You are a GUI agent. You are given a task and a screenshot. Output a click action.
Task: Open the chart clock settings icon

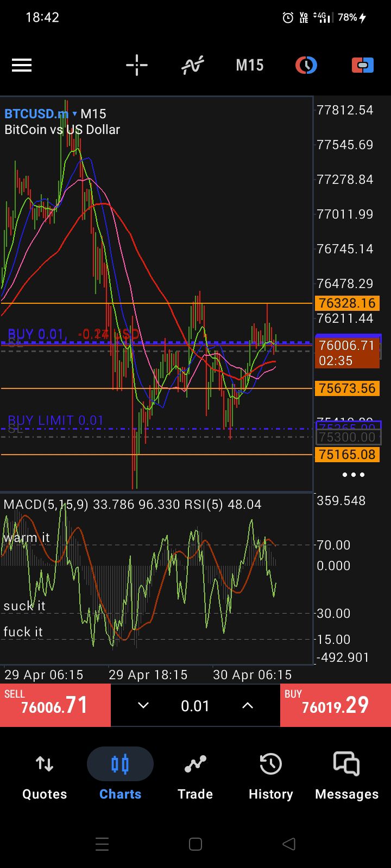click(306, 66)
